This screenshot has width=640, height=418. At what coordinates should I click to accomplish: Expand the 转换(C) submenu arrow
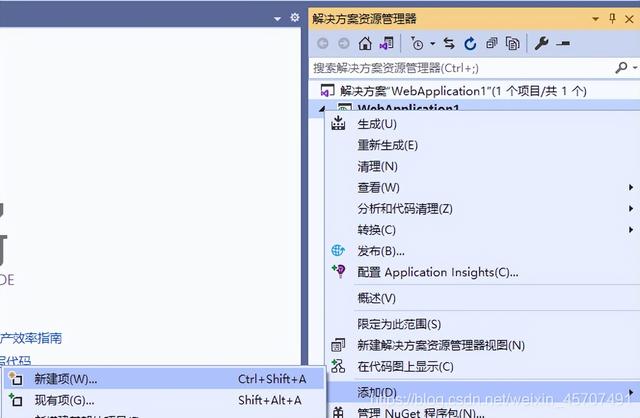point(631,230)
